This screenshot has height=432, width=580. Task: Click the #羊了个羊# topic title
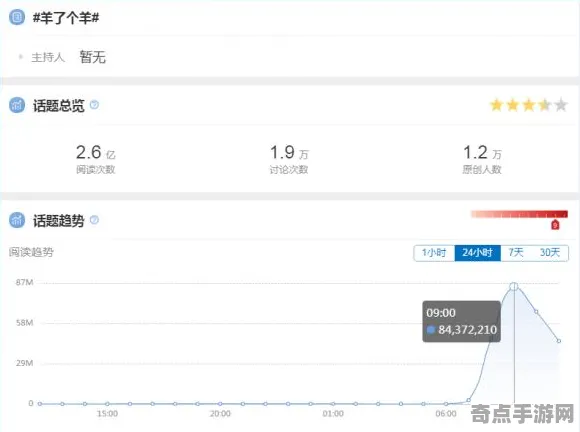pos(66,18)
